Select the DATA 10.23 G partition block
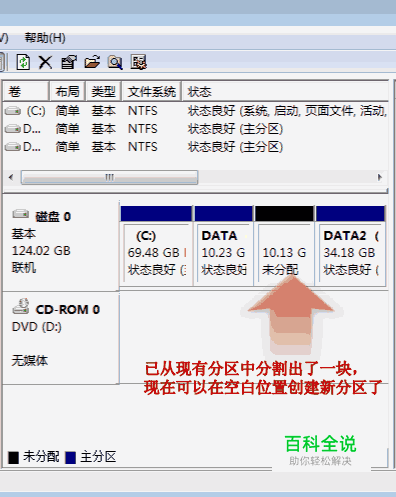 [x=223, y=246]
